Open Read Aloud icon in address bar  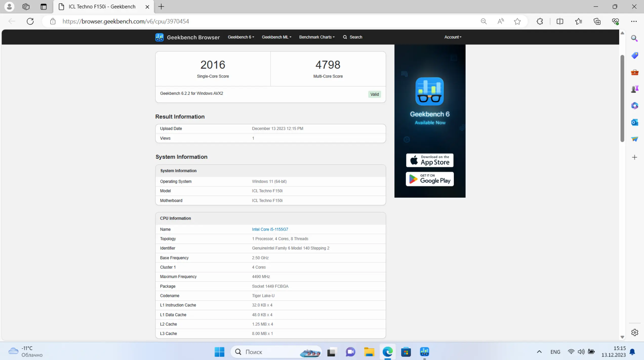500,21
